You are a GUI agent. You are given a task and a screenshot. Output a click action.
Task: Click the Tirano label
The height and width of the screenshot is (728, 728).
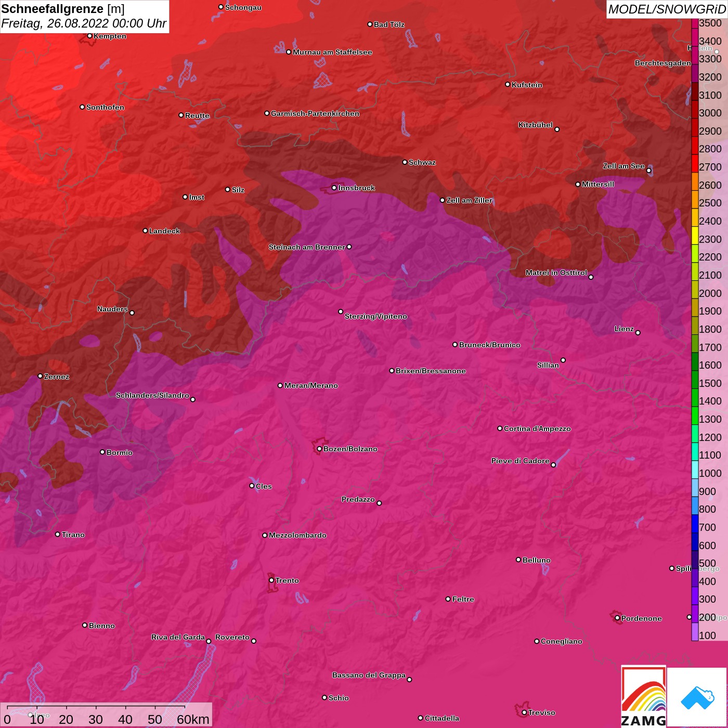click(73, 535)
